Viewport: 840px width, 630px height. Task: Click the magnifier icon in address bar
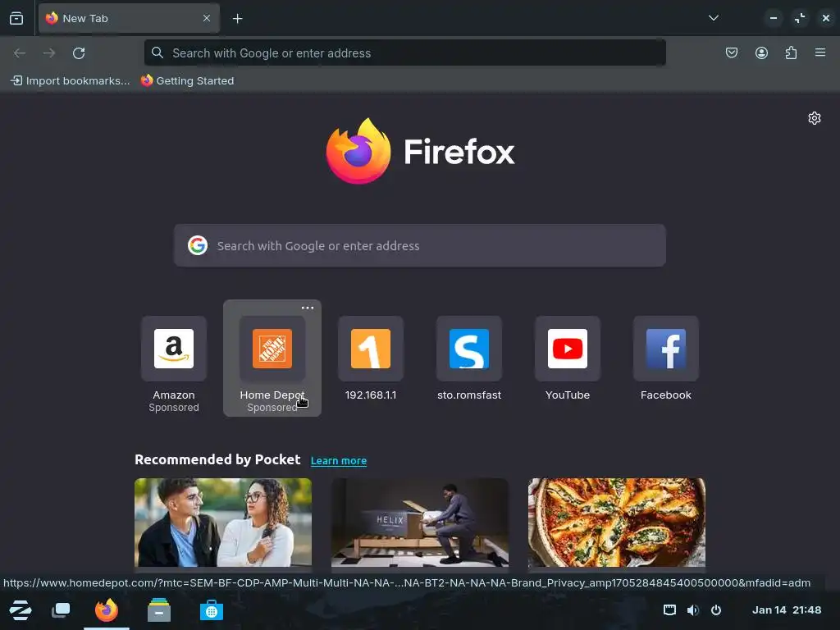[x=157, y=52]
